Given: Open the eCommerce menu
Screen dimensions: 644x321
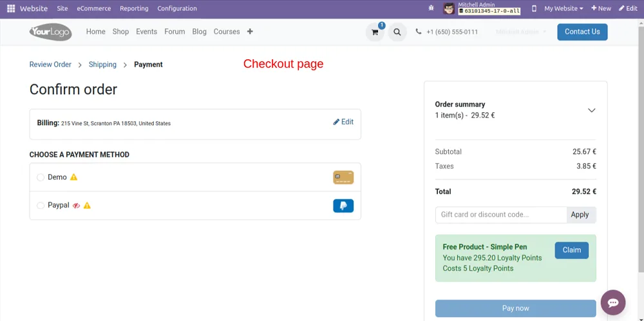Looking at the screenshot, I should (93, 8).
